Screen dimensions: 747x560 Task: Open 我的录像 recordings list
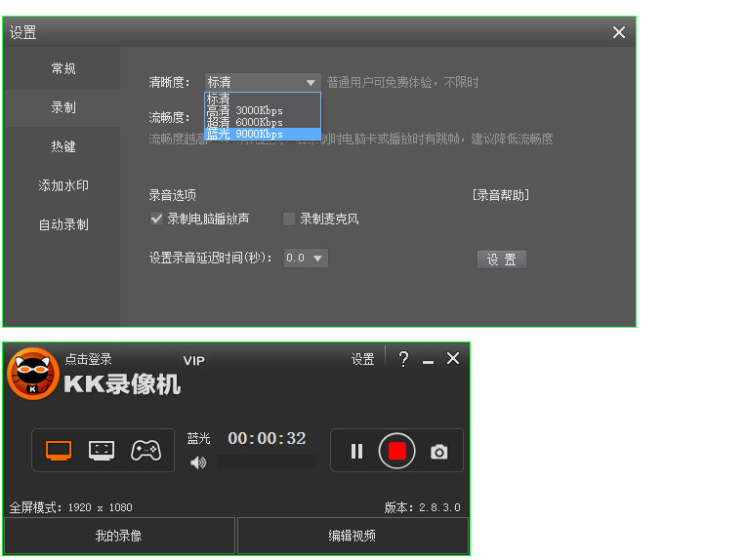click(119, 536)
